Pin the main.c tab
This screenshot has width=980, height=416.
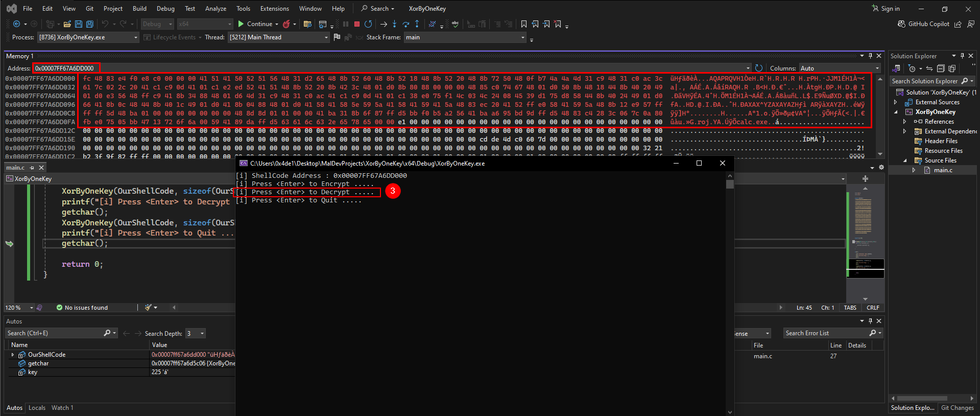click(x=32, y=168)
